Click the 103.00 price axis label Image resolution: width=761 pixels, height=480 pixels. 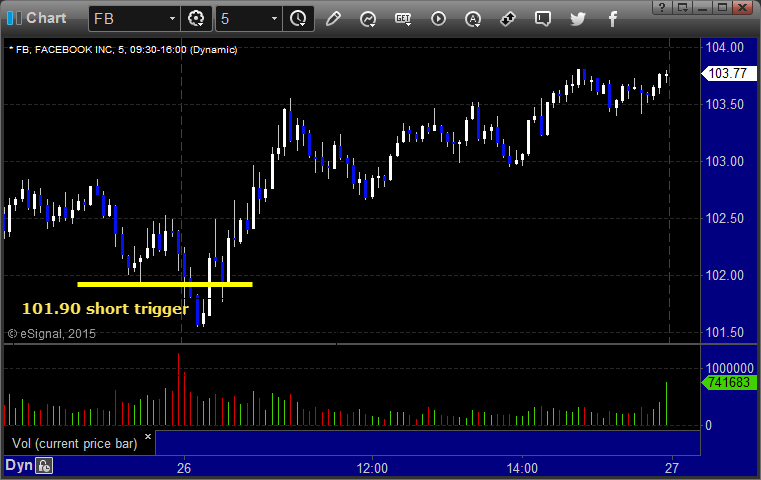tap(725, 161)
